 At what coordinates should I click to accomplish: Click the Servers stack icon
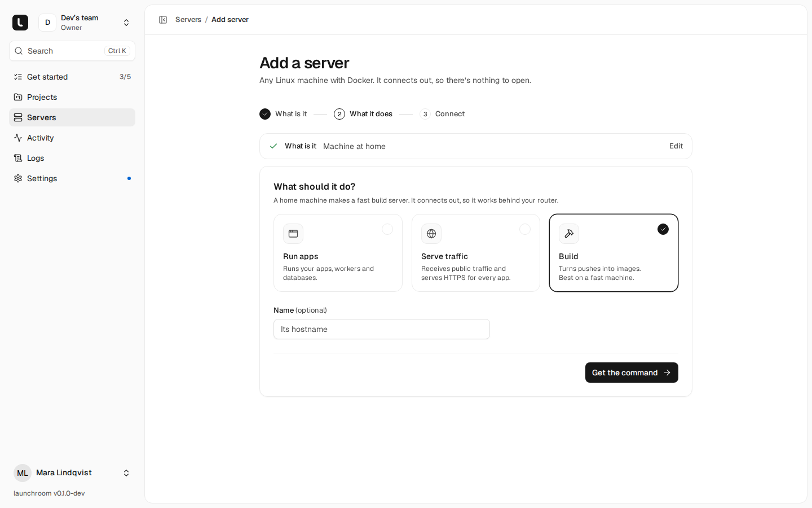coord(18,117)
